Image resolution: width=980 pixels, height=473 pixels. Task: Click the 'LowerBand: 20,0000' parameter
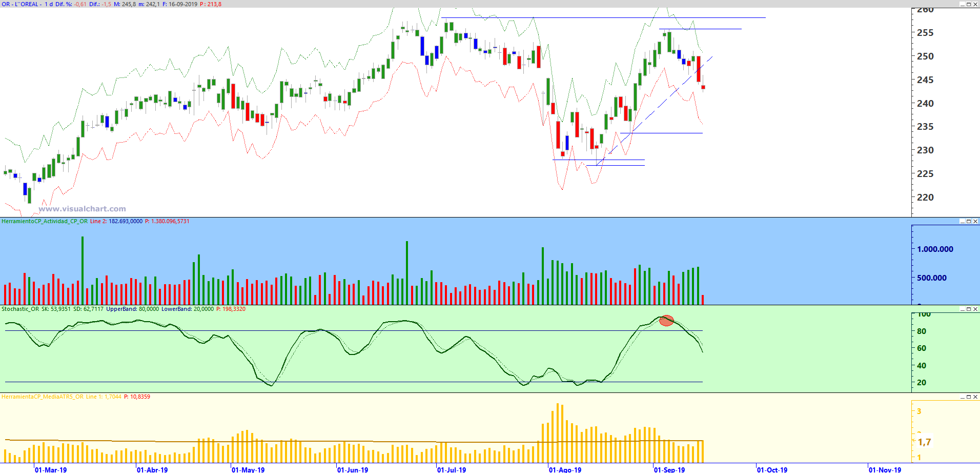[x=188, y=309]
